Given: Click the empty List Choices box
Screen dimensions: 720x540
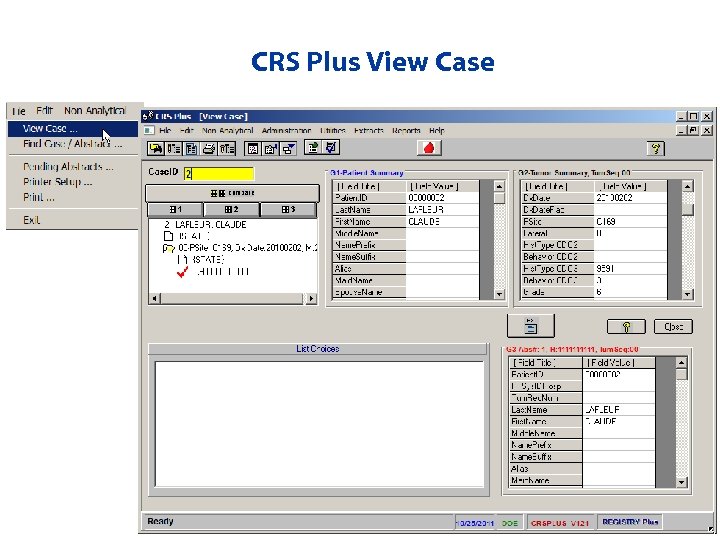Looking at the screenshot, I should coord(320,424).
